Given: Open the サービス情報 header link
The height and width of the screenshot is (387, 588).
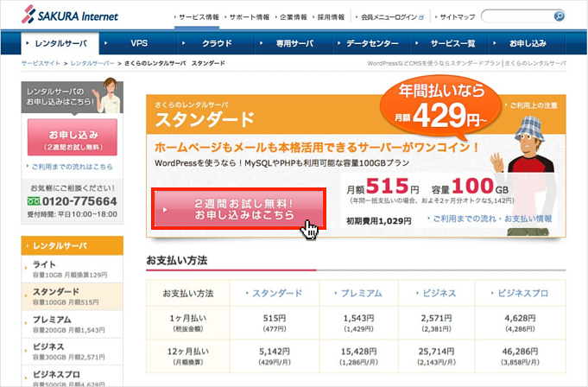Looking at the screenshot, I should pyautogui.click(x=197, y=17).
